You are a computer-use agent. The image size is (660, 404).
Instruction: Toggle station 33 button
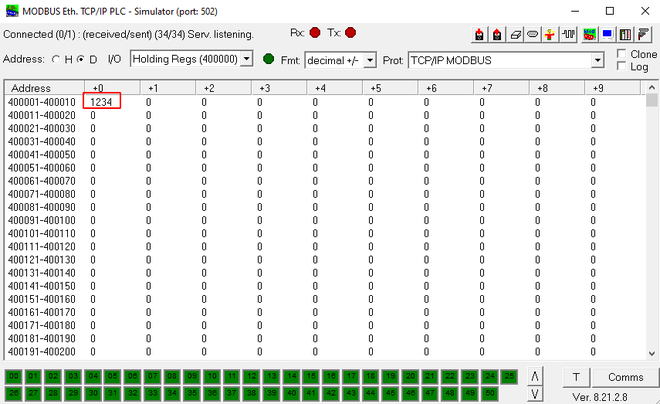tap(152, 393)
